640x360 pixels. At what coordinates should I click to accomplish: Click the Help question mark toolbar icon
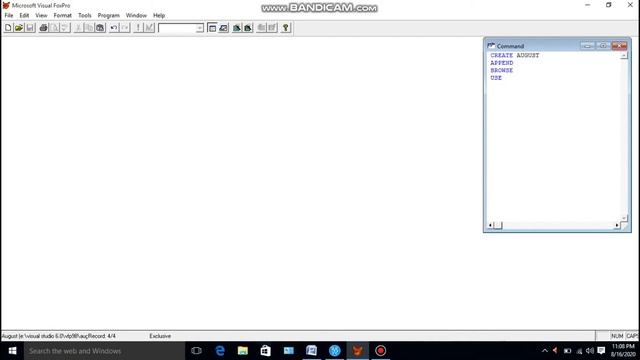point(286,28)
